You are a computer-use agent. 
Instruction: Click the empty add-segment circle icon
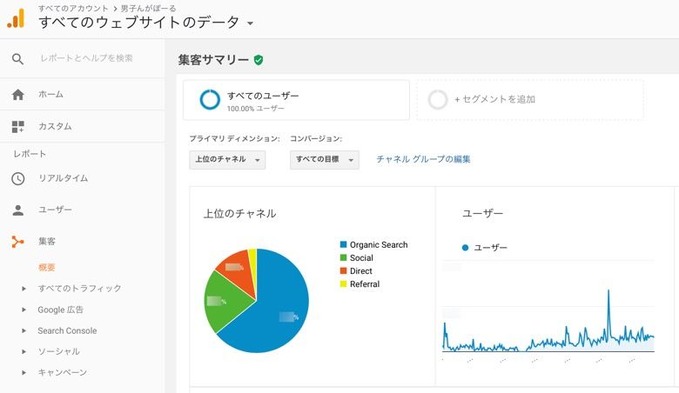point(437,100)
